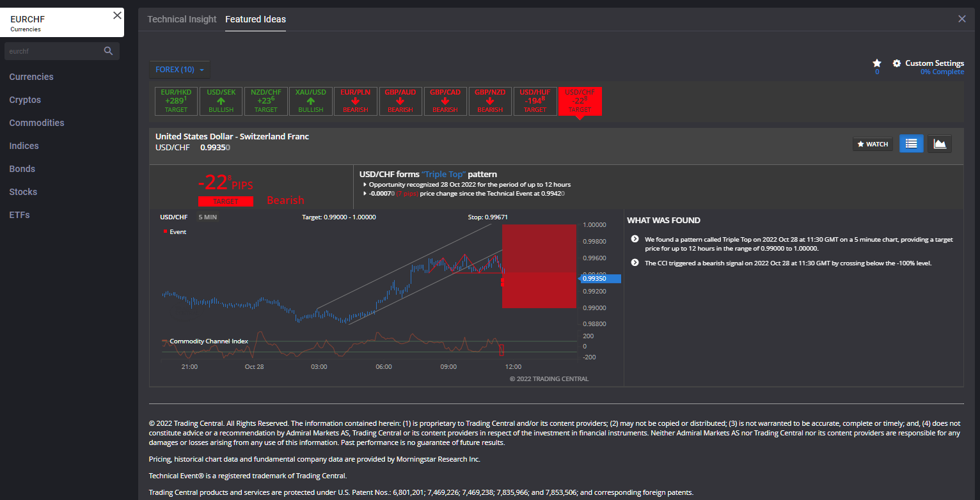Open patent link 6,801,201 in the disclaimer
The width and height of the screenshot is (980, 500).
408,492
